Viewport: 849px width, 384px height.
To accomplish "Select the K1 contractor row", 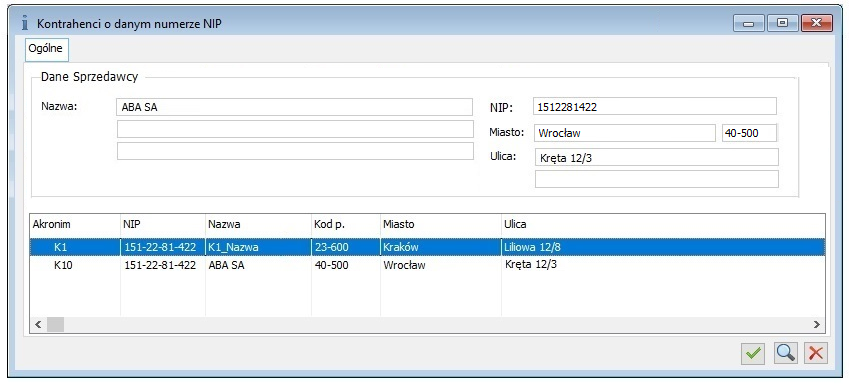I will coord(427,248).
